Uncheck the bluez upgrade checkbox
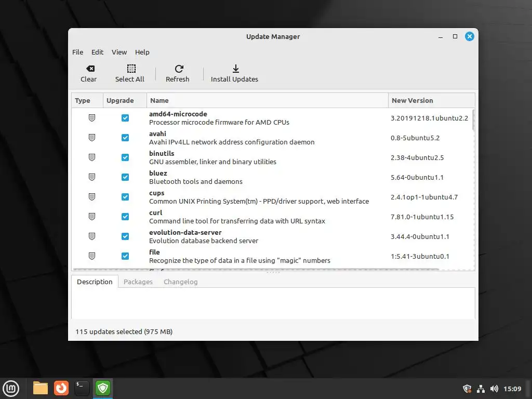The height and width of the screenshot is (399, 532). click(125, 177)
